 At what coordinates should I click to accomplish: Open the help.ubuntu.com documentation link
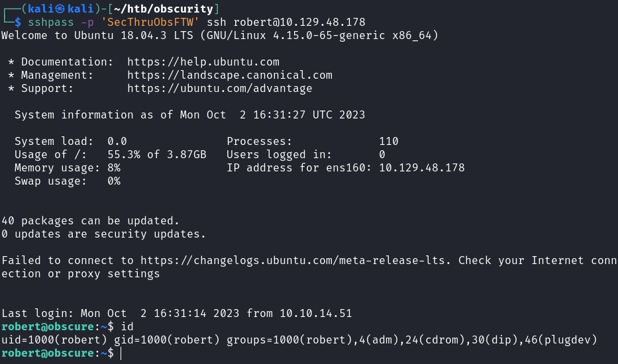point(203,62)
